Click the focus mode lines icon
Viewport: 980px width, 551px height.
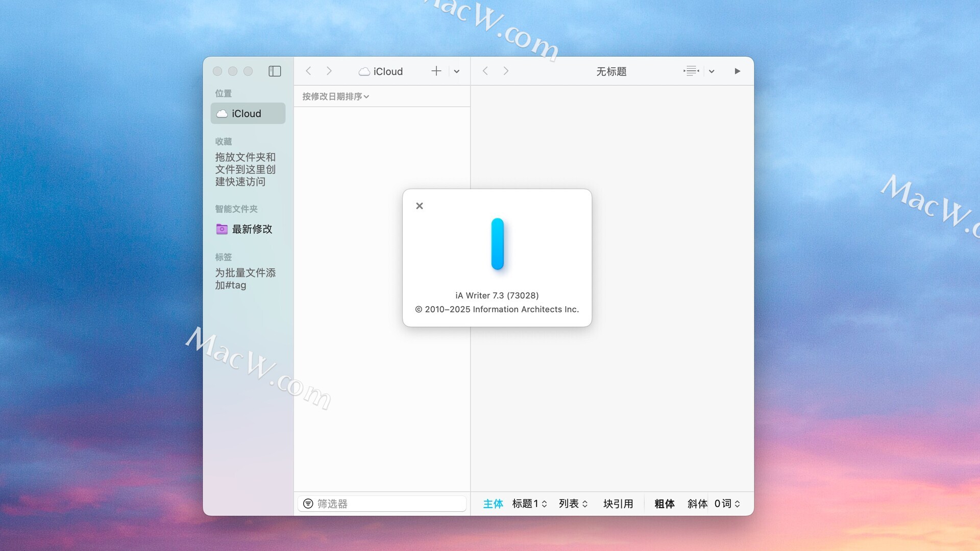click(x=691, y=71)
